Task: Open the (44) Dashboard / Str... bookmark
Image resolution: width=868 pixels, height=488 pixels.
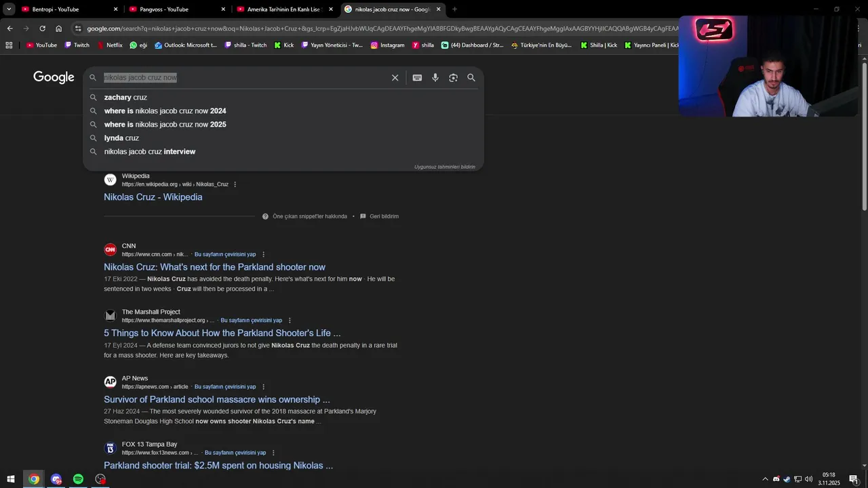Action: [x=472, y=45]
